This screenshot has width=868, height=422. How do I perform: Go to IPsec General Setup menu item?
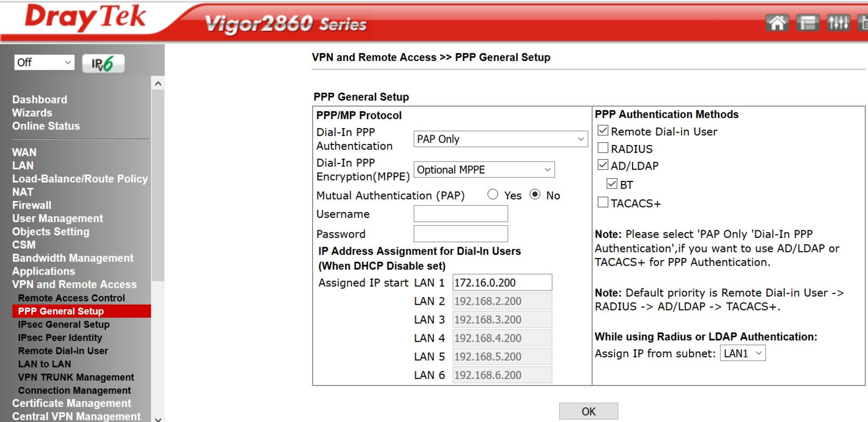tap(63, 324)
